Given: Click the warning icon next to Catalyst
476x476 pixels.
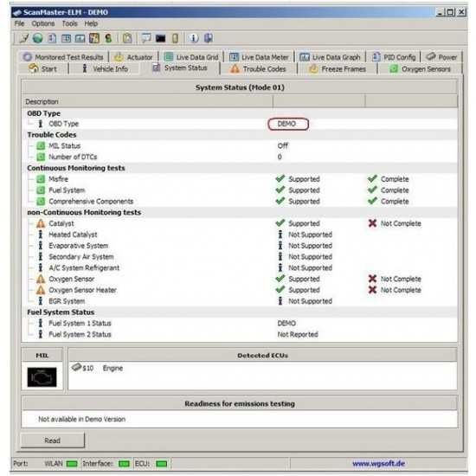Looking at the screenshot, I should pos(41,223).
